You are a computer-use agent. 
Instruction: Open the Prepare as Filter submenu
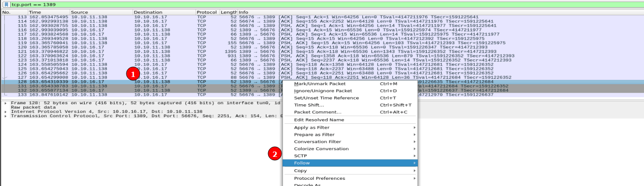click(350, 134)
